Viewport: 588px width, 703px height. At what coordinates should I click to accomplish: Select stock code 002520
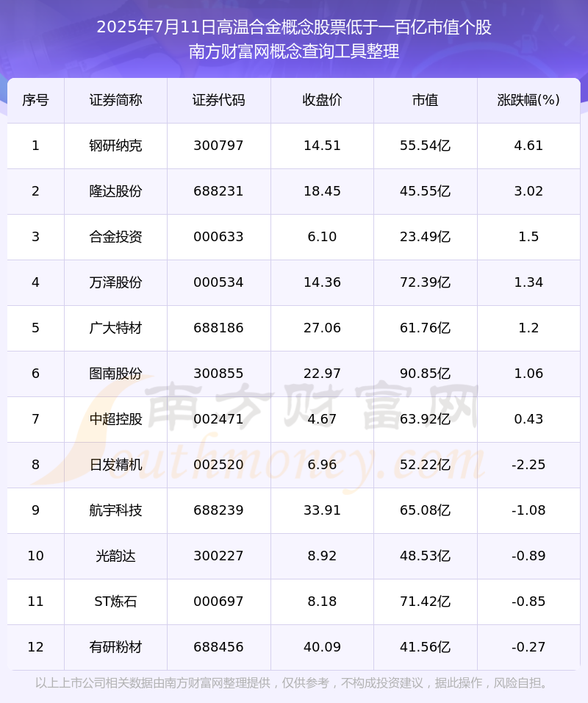[219, 465]
